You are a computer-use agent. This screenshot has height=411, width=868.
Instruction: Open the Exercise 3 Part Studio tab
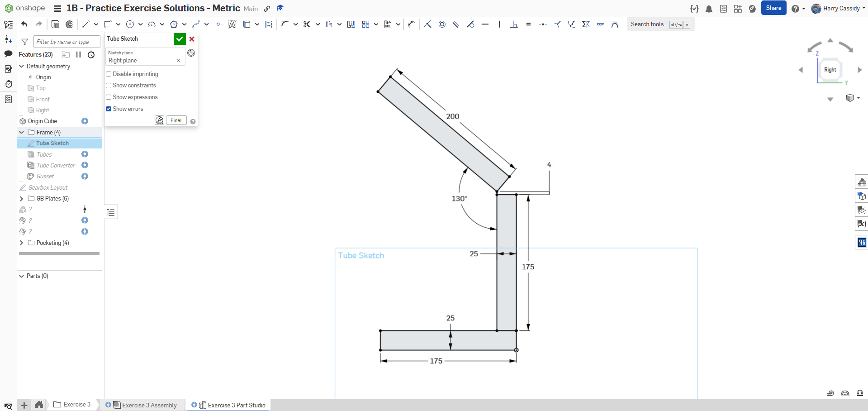tap(236, 405)
